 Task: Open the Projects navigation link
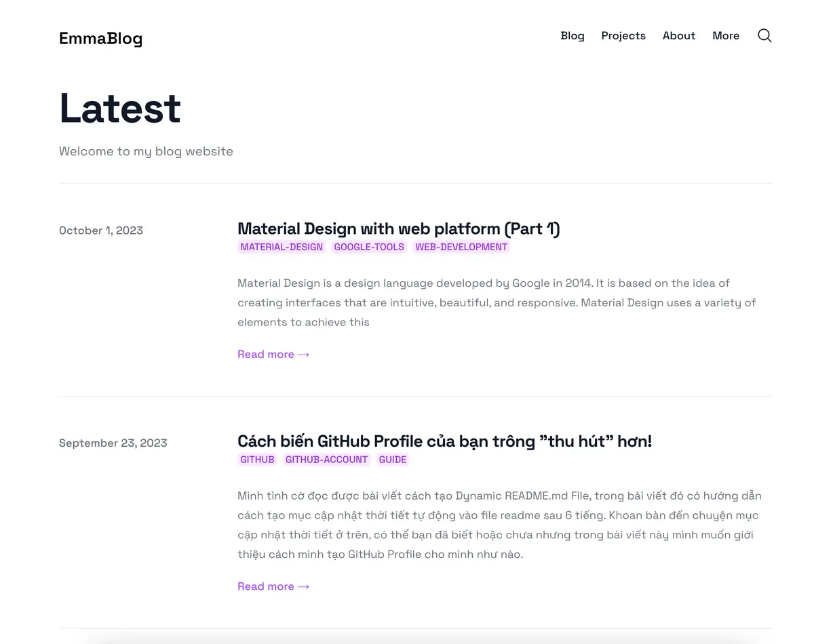(x=623, y=36)
